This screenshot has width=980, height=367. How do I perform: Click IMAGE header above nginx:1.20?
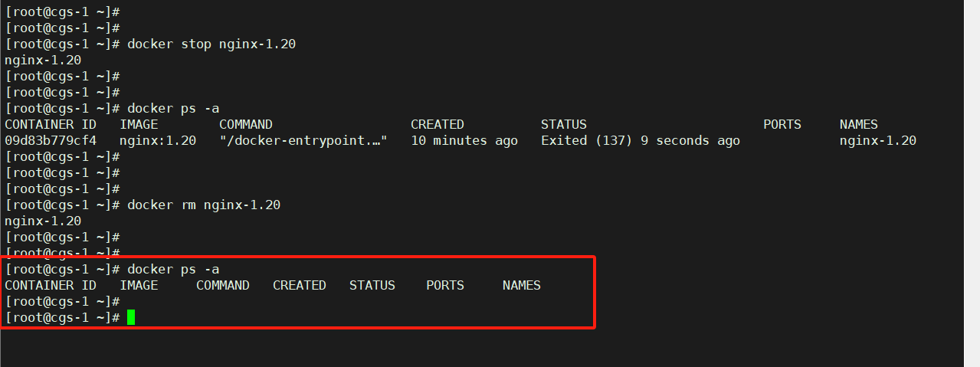(139, 124)
